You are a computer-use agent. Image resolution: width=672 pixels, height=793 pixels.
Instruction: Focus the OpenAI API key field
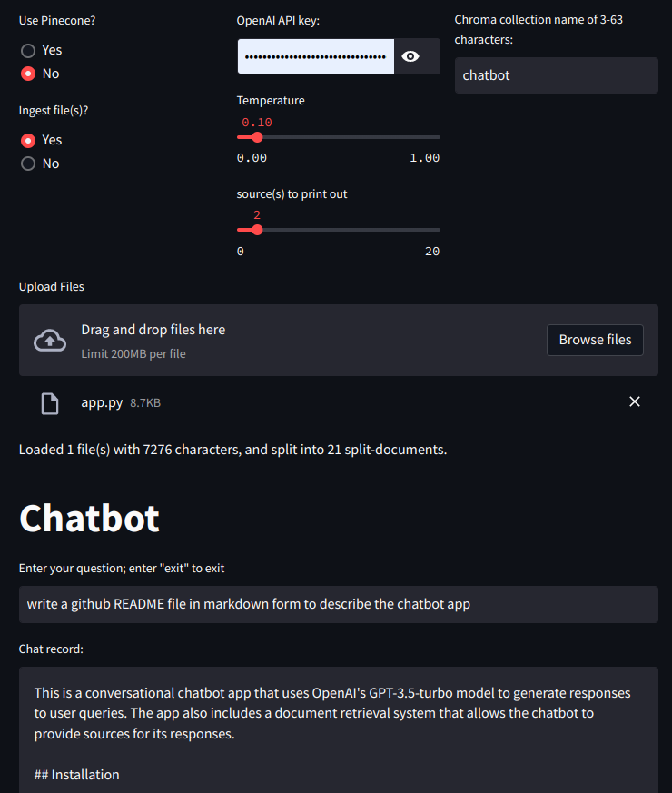coord(315,56)
